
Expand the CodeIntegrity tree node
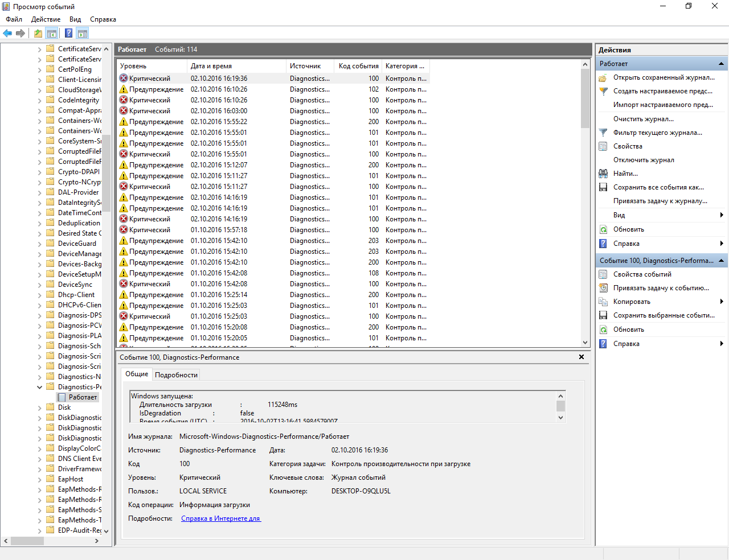(x=40, y=100)
